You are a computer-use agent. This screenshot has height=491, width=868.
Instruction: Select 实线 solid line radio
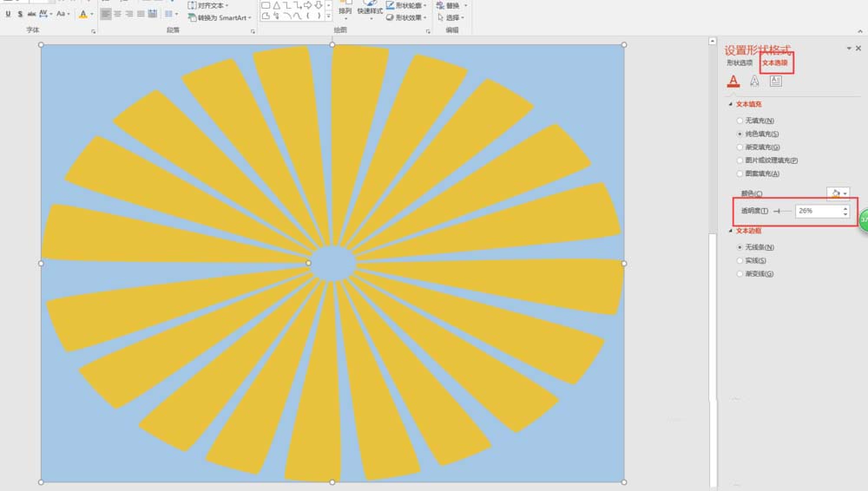click(740, 261)
